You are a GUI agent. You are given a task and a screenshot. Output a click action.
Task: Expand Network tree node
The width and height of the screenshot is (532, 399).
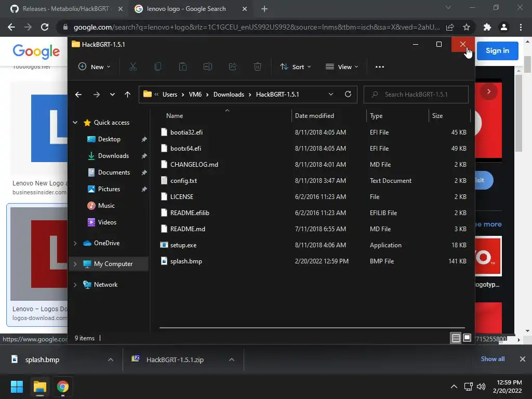coord(75,285)
